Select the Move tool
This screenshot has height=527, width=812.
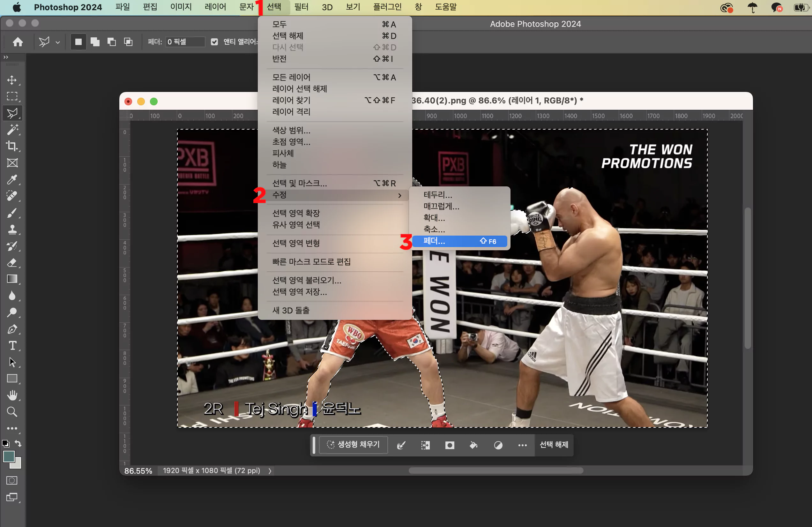click(x=12, y=80)
